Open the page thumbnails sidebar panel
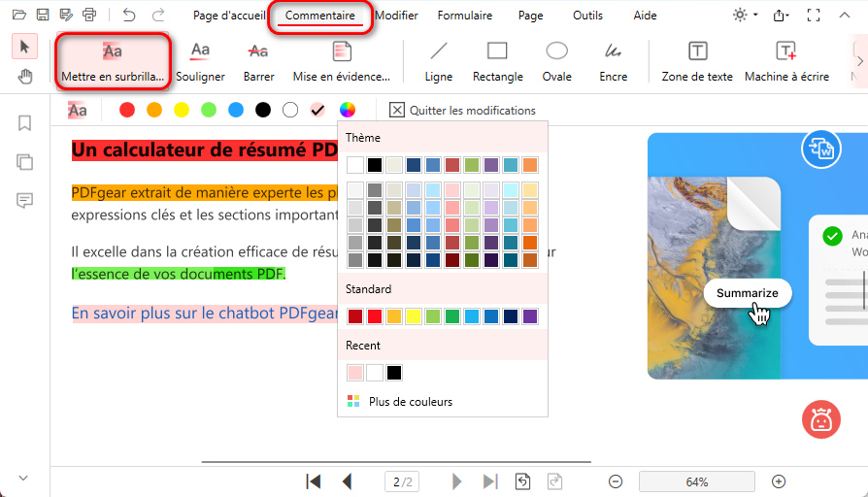This screenshot has width=868, height=497. 24,162
